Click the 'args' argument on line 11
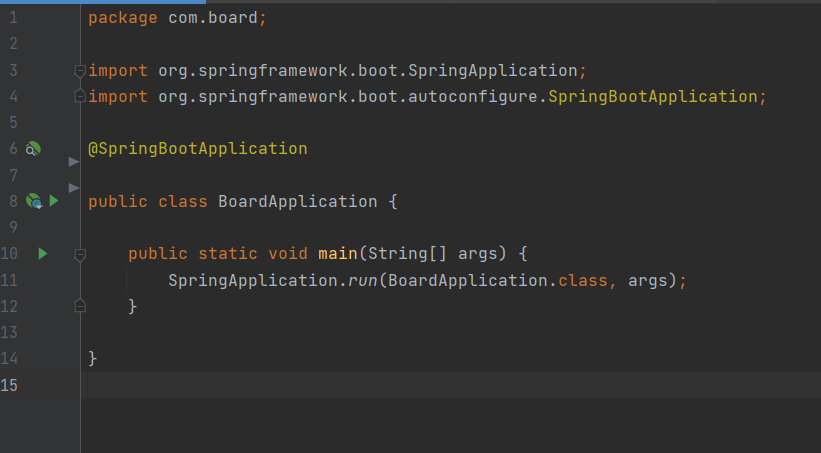Viewport: 821px width, 453px height. 648,281
